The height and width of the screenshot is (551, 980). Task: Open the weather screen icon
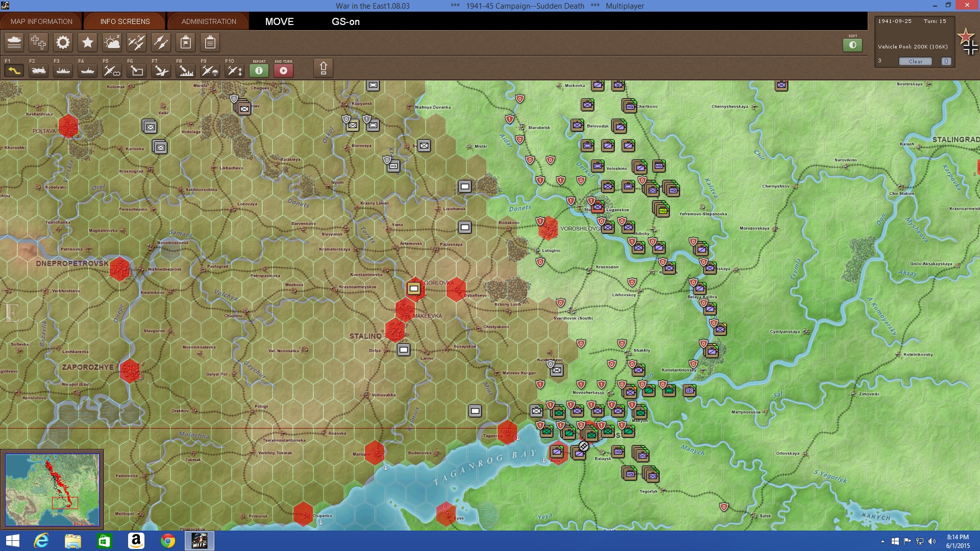(112, 42)
